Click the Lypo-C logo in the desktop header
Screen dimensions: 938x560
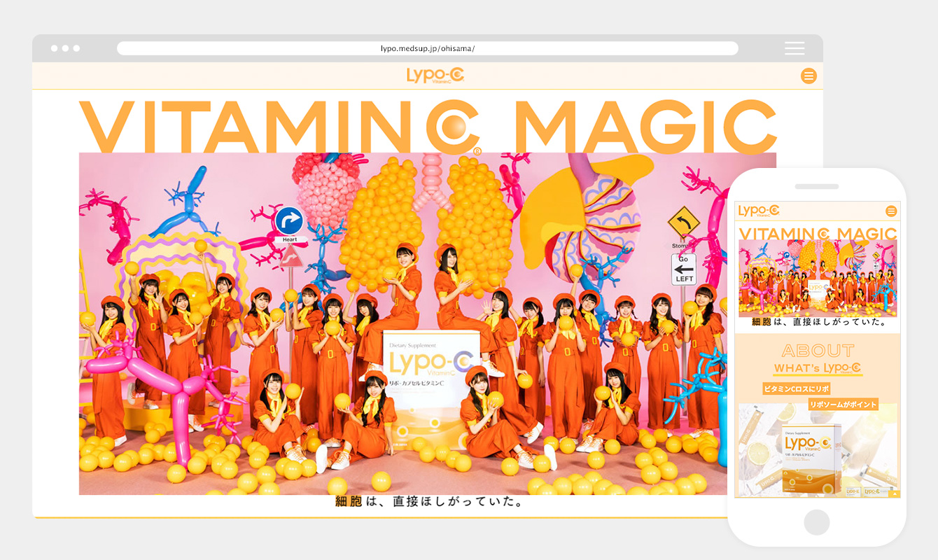coord(435,76)
